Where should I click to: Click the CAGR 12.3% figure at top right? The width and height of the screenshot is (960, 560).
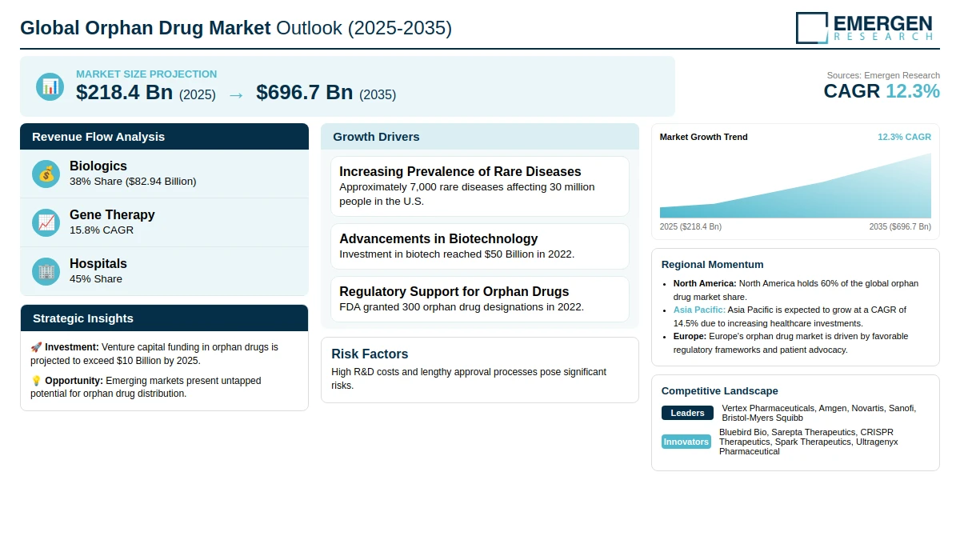pyautogui.click(x=881, y=91)
